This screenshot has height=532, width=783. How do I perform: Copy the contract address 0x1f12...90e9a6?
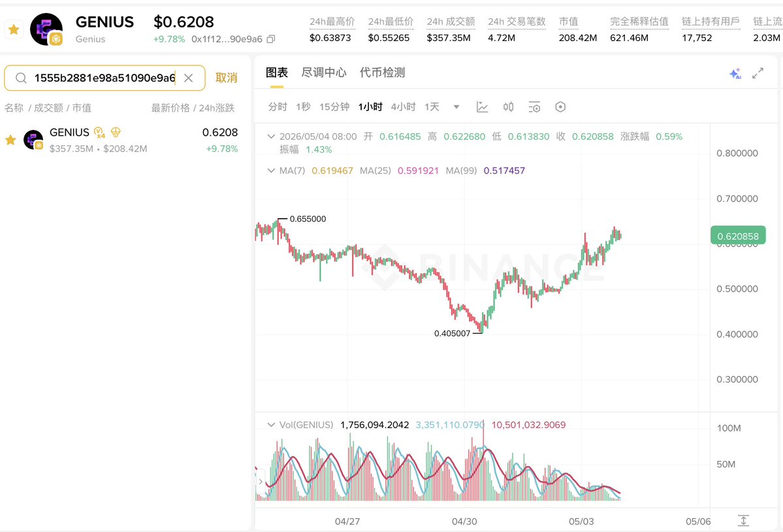(x=270, y=39)
